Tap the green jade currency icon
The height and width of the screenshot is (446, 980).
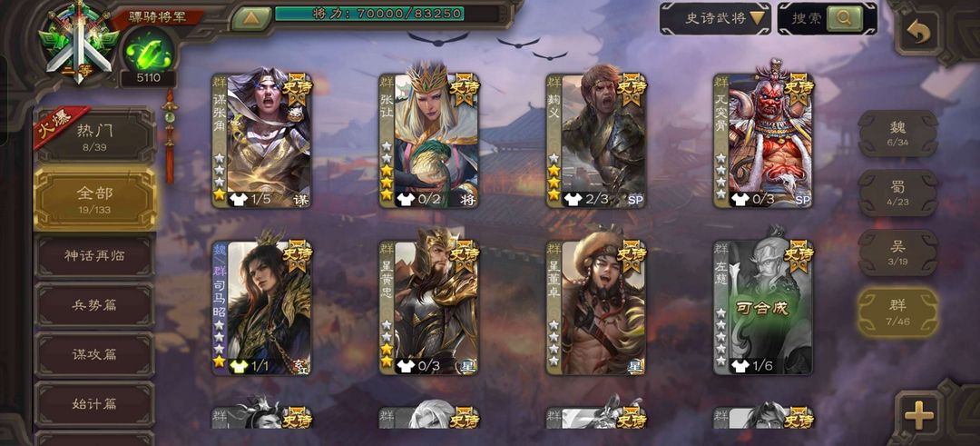[149, 50]
